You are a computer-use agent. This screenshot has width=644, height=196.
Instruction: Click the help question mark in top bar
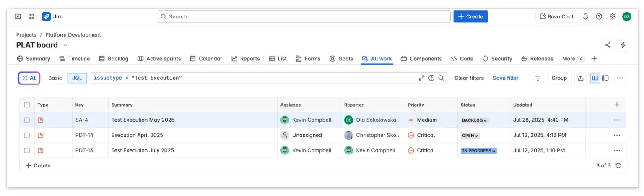pyautogui.click(x=599, y=16)
